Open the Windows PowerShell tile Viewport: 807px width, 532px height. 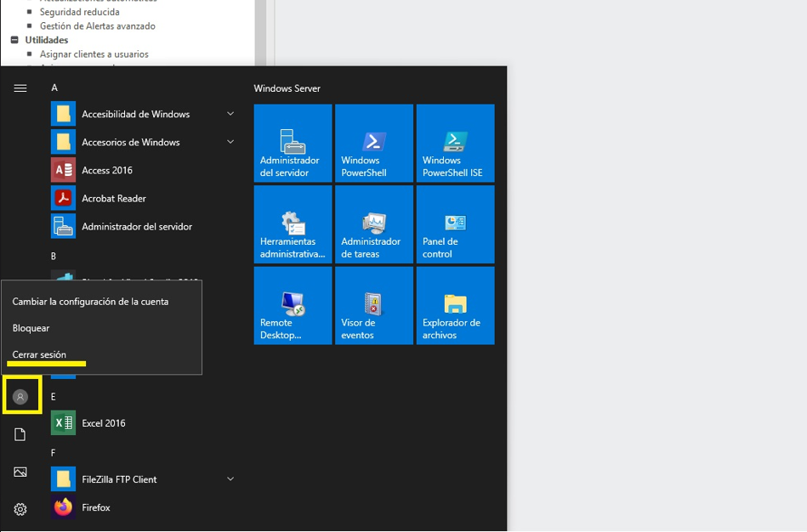coord(374,143)
